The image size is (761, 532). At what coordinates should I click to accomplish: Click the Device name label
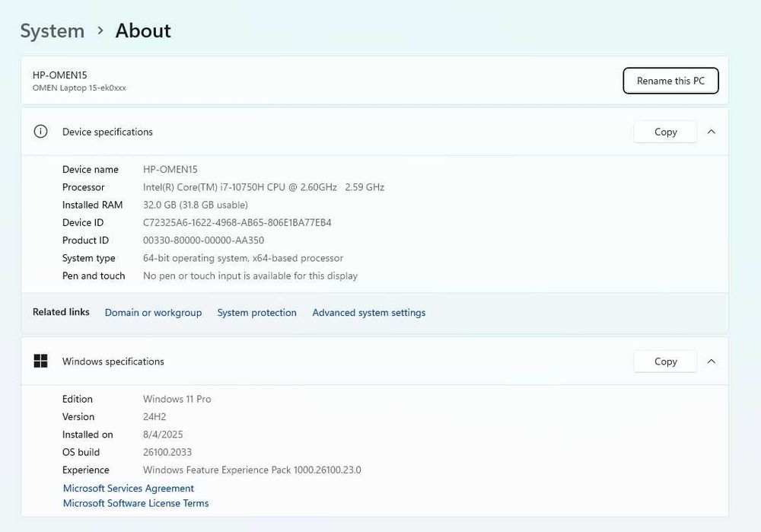tap(91, 170)
